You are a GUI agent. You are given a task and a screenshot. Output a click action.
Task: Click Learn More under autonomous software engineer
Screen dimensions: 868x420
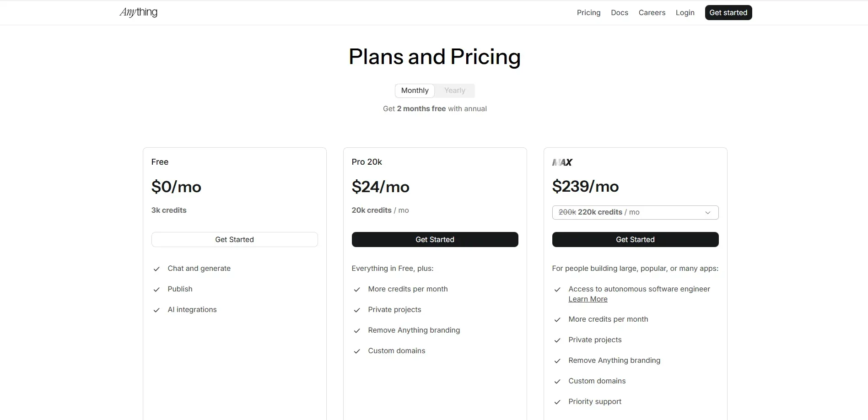tap(587, 299)
